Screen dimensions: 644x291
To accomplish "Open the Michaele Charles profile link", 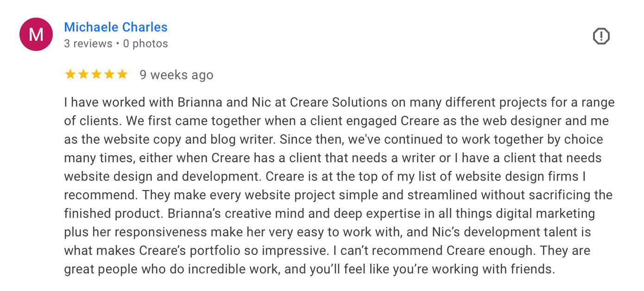I will tap(116, 27).
